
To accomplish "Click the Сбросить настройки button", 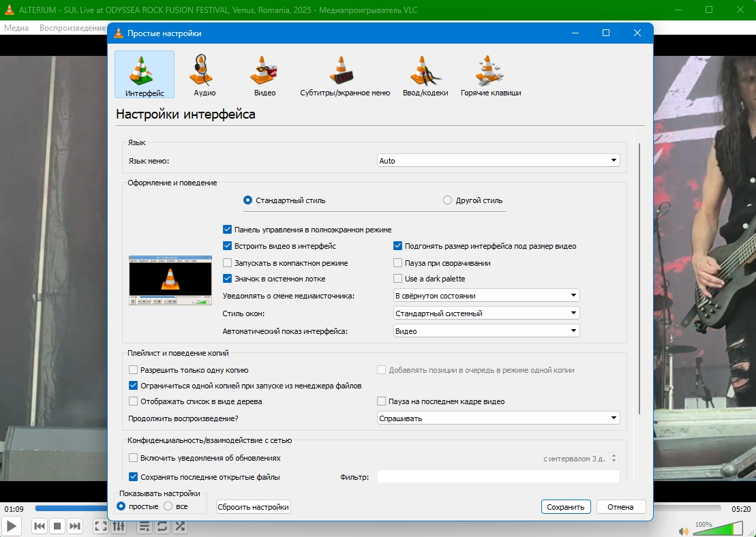I will click(x=253, y=506).
